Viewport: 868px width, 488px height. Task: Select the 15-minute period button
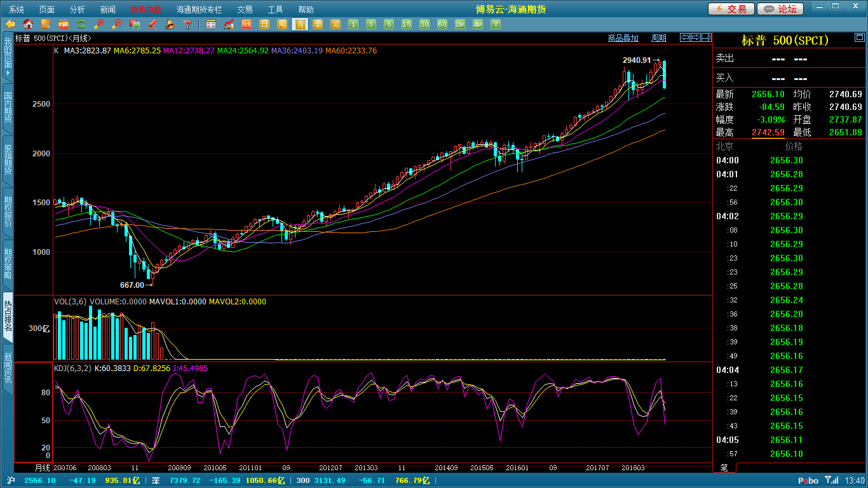pos(407,24)
